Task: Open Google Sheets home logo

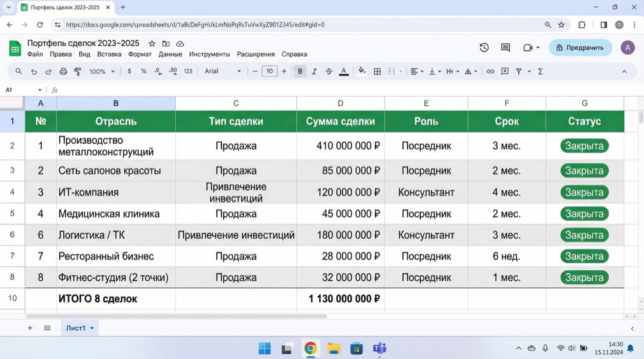Action: [15, 48]
